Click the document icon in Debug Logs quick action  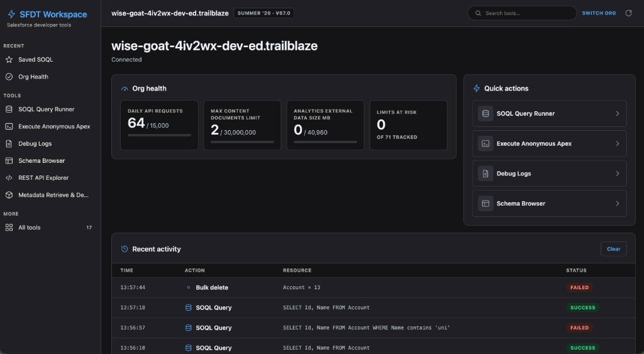[486, 174]
